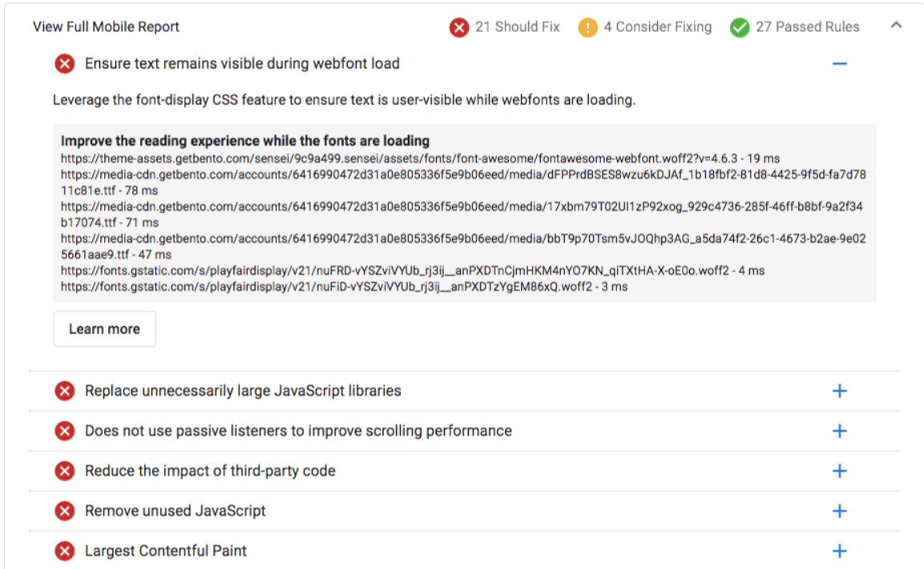Expand Largest Contentful Paint details
The width and height of the screenshot is (924, 569).
tap(839, 551)
